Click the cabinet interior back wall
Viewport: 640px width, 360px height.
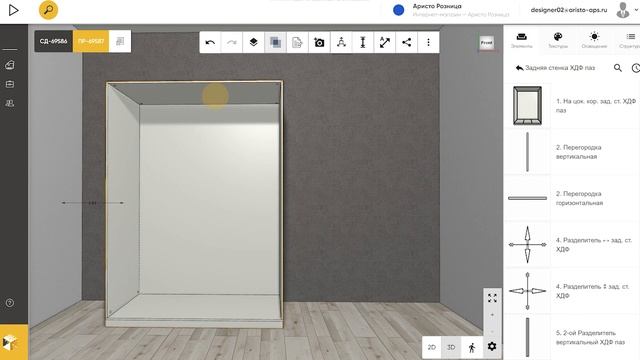click(209, 199)
